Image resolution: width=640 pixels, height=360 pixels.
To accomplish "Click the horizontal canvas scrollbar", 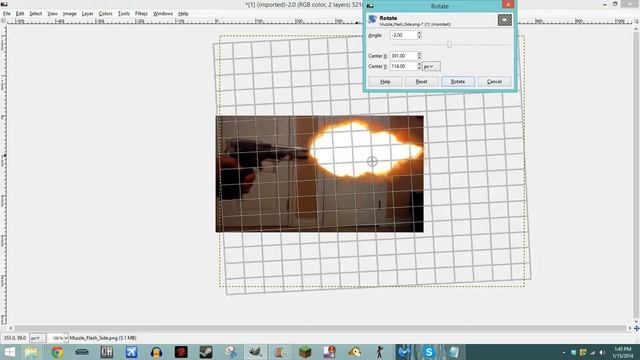I will [320, 328].
